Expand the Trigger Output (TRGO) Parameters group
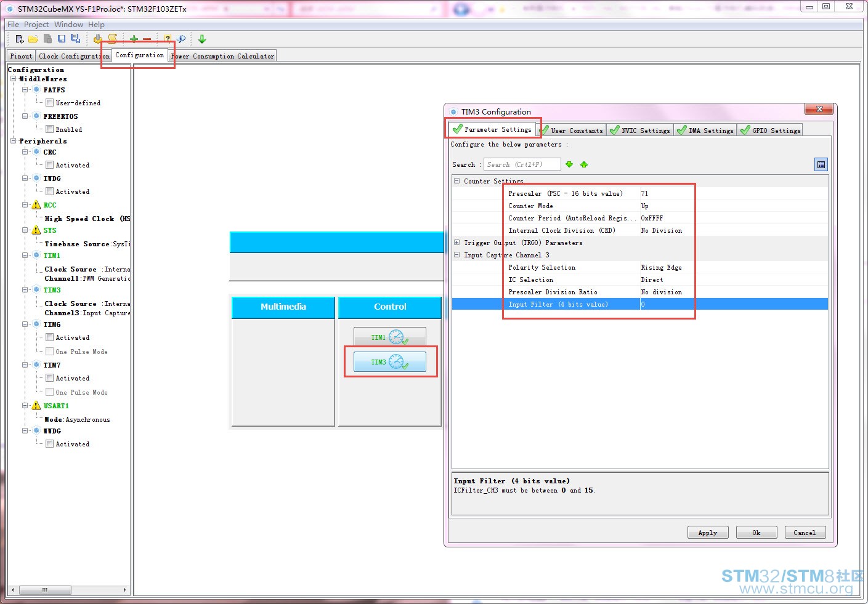This screenshot has height=604, width=868. [x=457, y=243]
